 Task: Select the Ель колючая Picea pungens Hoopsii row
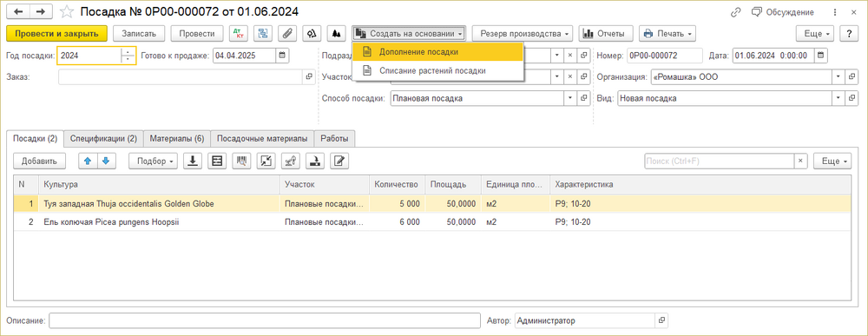coord(431,222)
